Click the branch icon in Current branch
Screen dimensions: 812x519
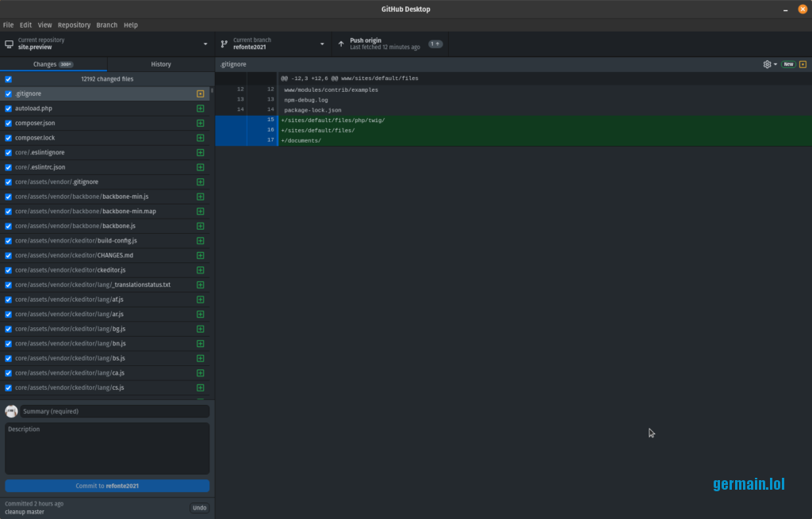224,44
